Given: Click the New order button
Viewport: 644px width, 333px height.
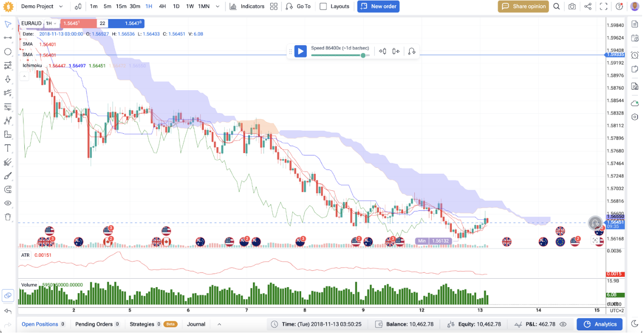Looking at the screenshot, I should [x=378, y=6].
